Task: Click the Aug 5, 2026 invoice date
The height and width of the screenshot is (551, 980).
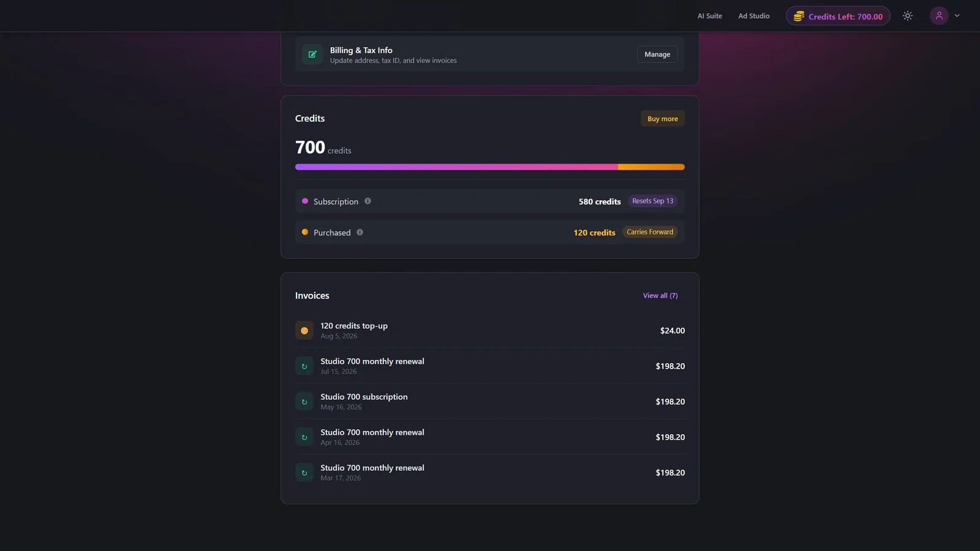Action: pos(339,336)
